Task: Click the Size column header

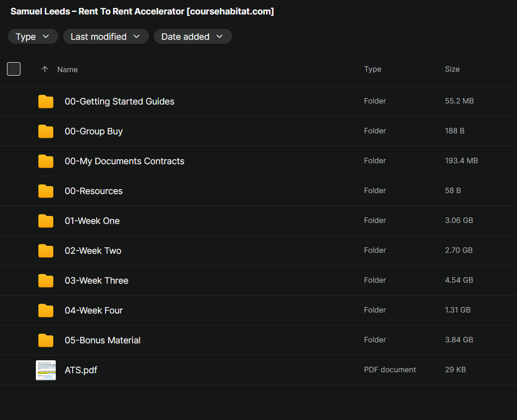Action: click(x=452, y=69)
